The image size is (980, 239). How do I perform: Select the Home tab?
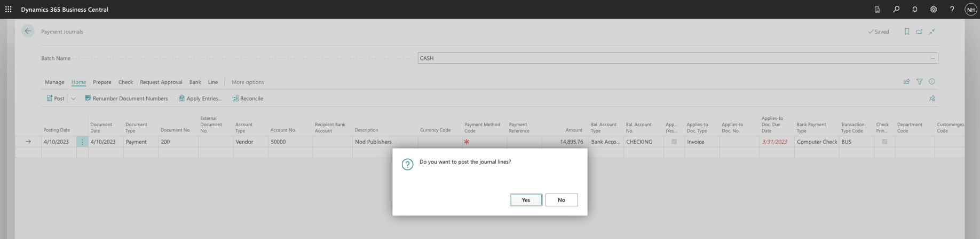point(78,82)
